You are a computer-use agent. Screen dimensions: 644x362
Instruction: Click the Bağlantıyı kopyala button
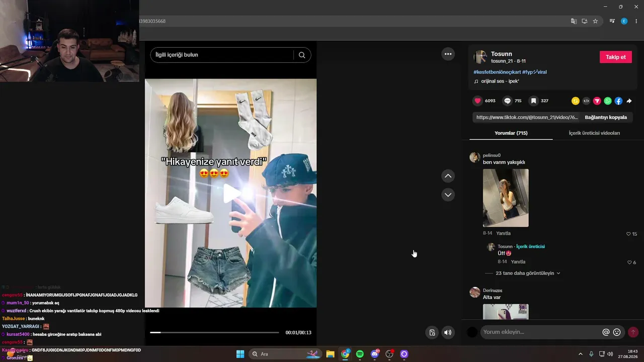pos(606,117)
